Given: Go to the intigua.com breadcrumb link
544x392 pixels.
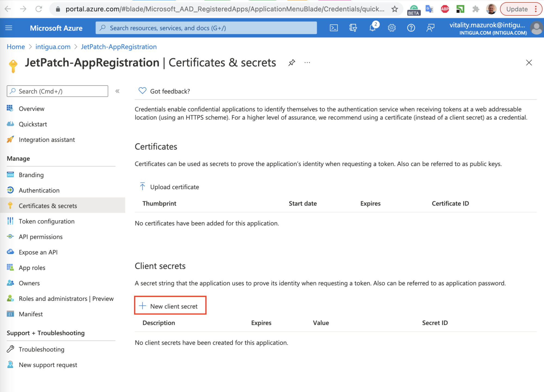Looking at the screenshot, I should coord(53,47).
